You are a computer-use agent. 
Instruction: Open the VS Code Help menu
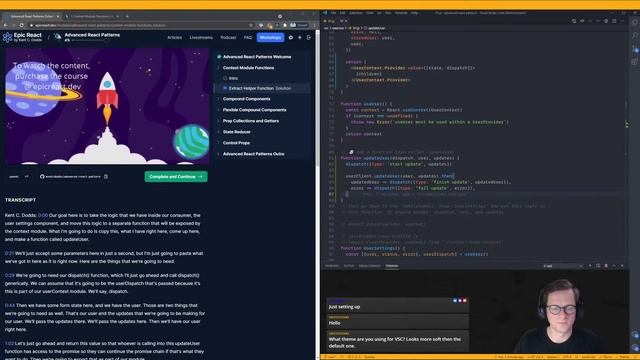click(414, 13)
